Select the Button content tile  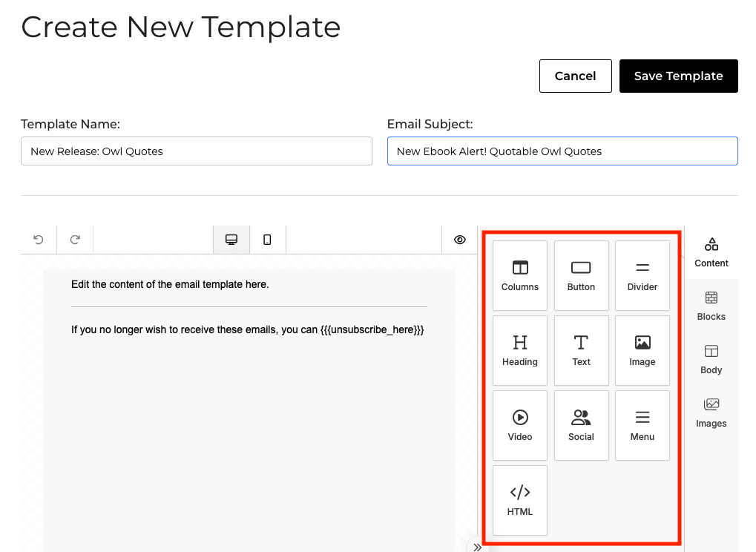pyautogui.click(x=581, y=276)
